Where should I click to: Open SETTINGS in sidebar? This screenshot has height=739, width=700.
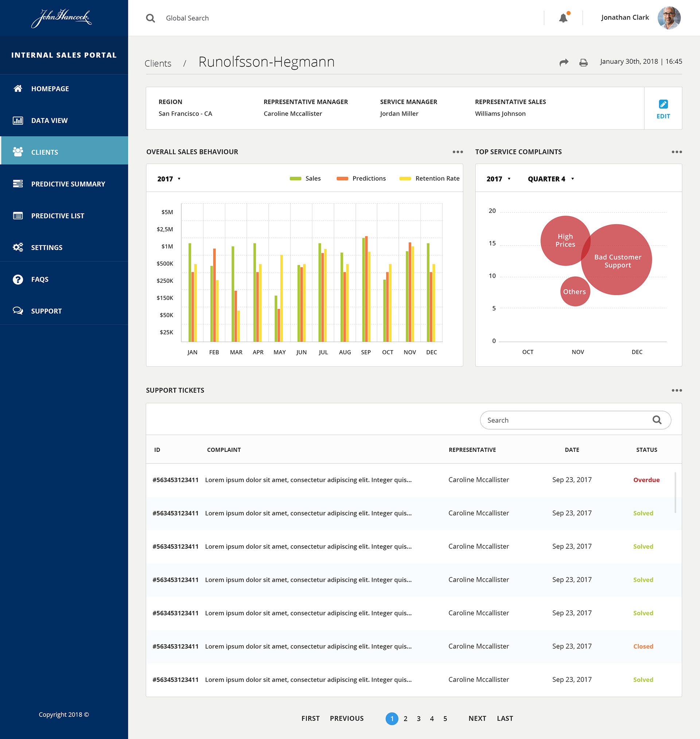tap(64, 247)
